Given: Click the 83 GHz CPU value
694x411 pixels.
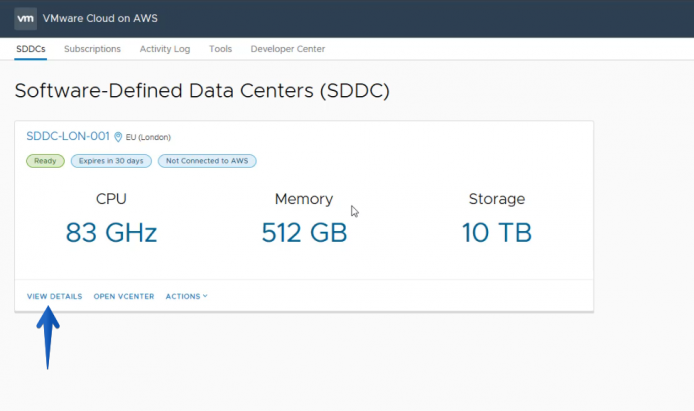Looking at the screenshot, I should [x=111, y=233].
